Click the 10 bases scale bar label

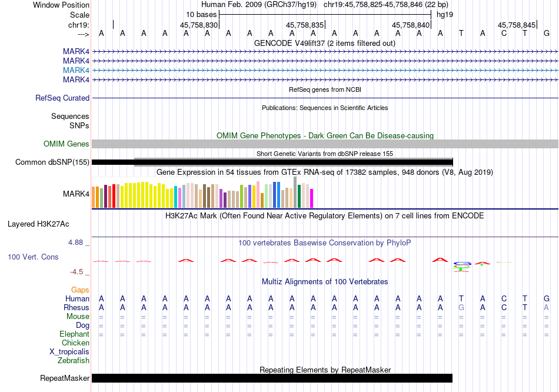click(201, 15)
